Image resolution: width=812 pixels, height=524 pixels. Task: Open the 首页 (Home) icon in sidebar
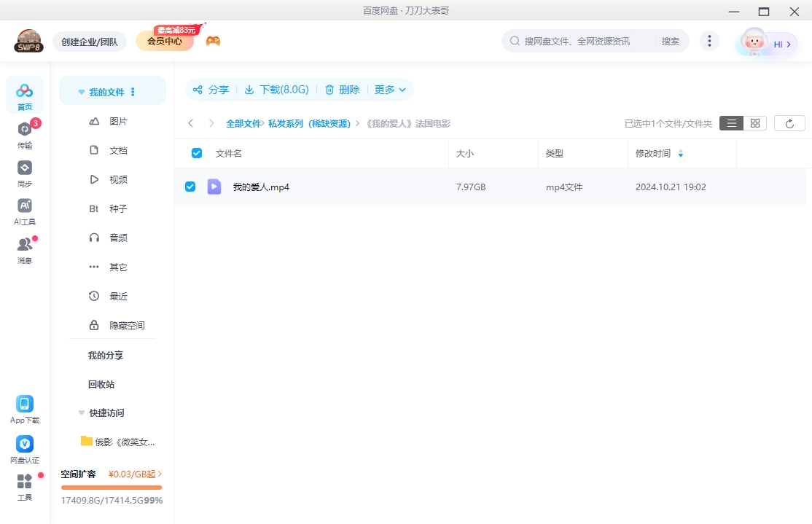coord(24,93)
